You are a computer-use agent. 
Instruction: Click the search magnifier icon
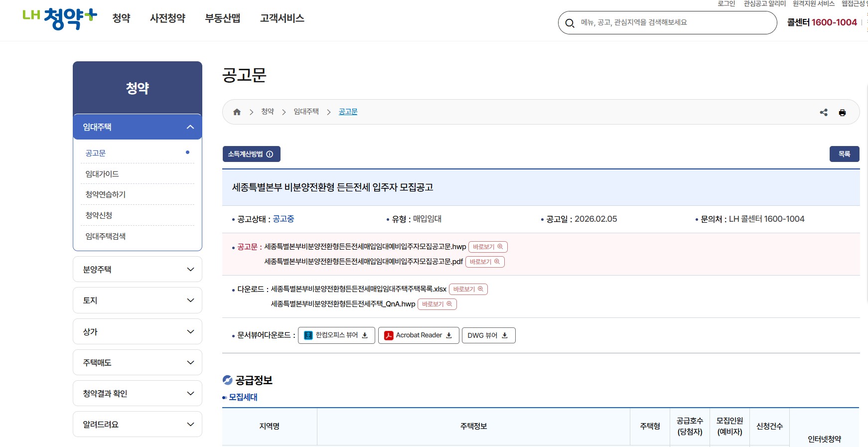(570, 23)
